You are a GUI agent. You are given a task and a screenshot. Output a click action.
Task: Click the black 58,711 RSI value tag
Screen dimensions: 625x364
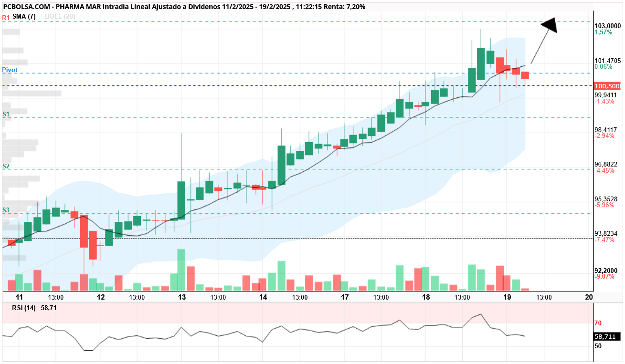click(607, 336)
